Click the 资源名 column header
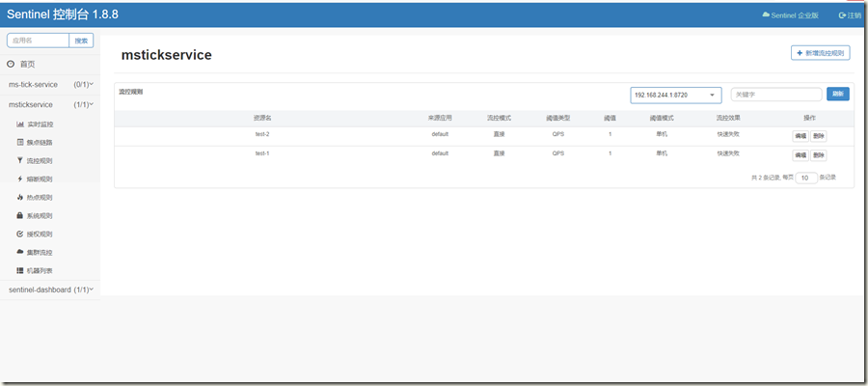 coord(261,118)
